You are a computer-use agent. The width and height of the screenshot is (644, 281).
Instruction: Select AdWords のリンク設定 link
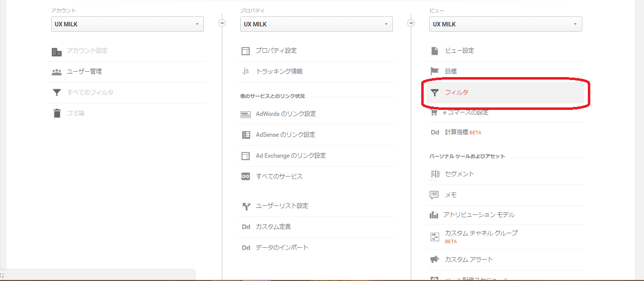coord(285,114)
